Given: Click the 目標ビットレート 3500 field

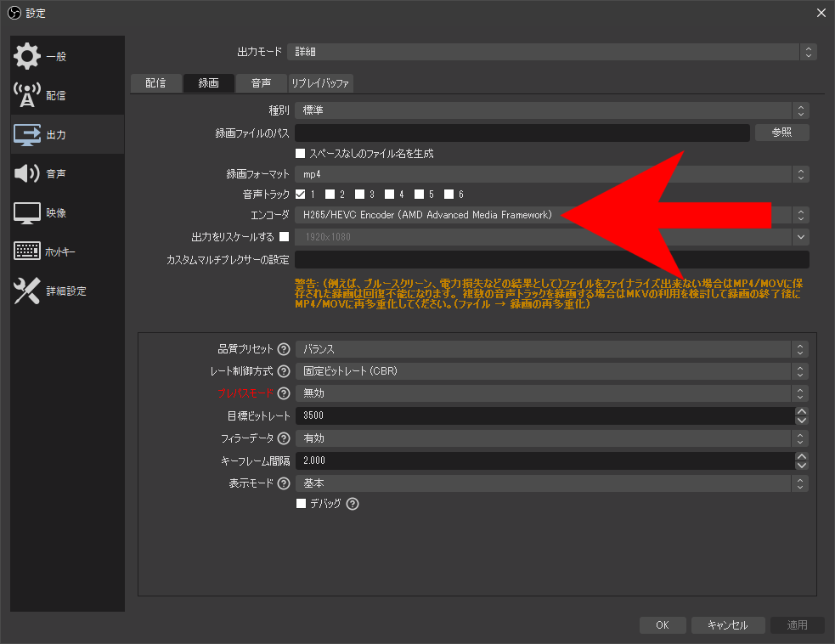Looking at the screenshot, I should click(545, 415).
